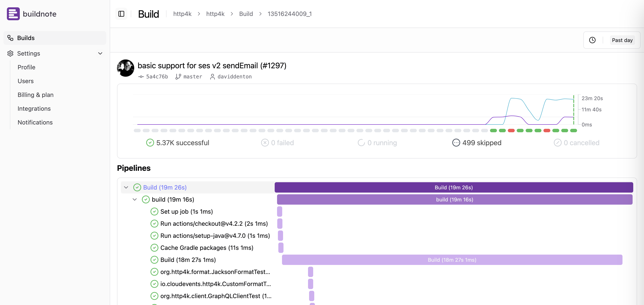
Task: Click the Build (18m 27s 1ms) timeline bar
Action: (452, 260)
